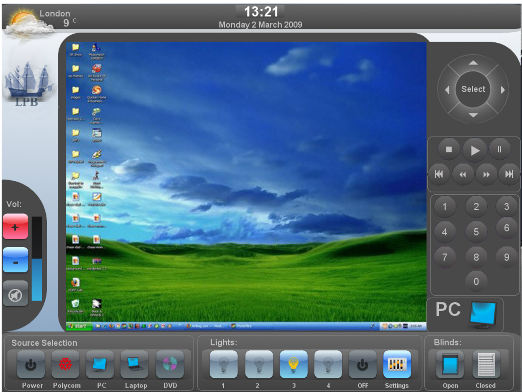Click the Select button on navigation pad

click(x=473, y=89)
